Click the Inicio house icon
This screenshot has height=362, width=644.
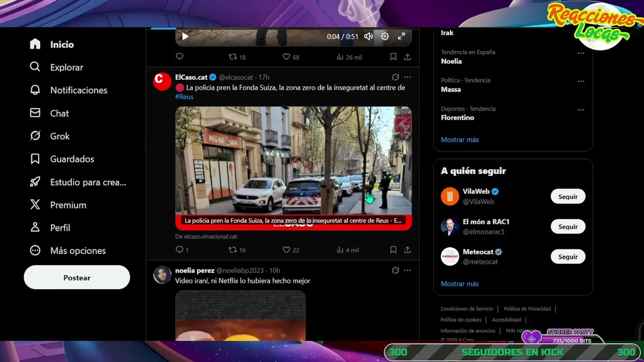coord(35,44)
